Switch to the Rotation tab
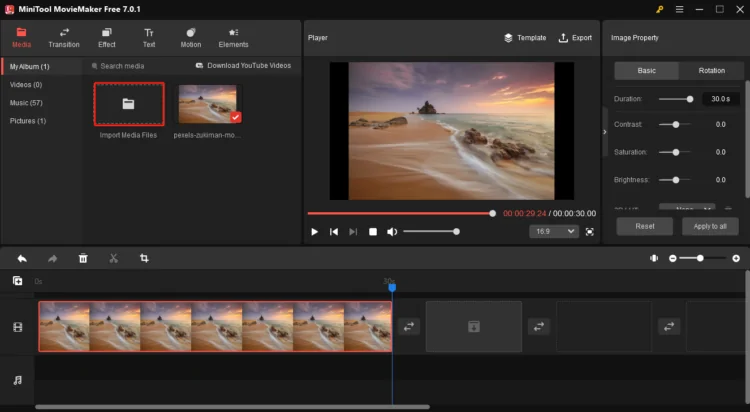 tap(711, 71)
